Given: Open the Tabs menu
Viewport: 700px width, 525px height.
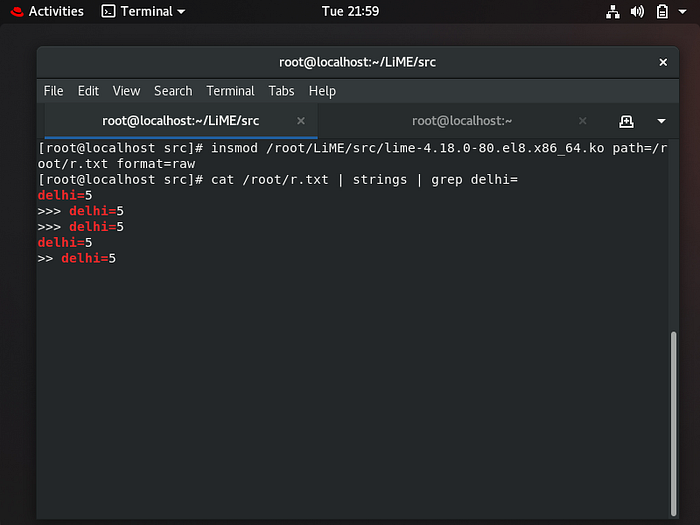Looking at the screenshot, I should tap(281, 91).
